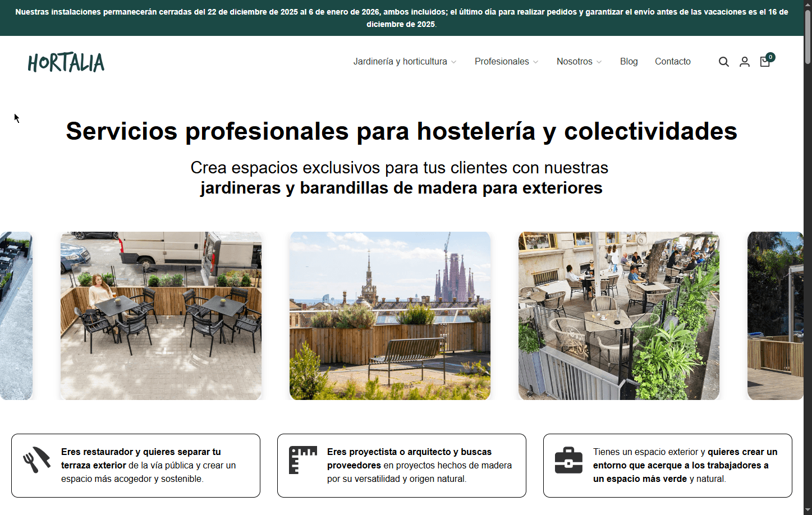
Task: Expand the Nosotros dropdown menu
Action: (x=579, y=62)
